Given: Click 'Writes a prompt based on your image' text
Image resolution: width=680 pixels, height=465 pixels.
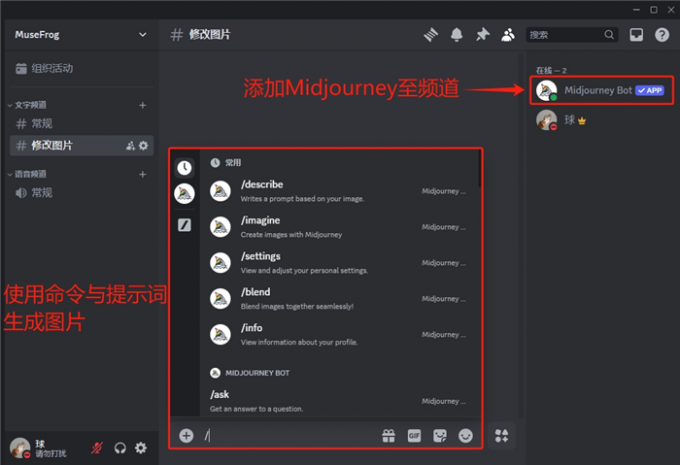Looking at the screenshot, I should (302, 199).
